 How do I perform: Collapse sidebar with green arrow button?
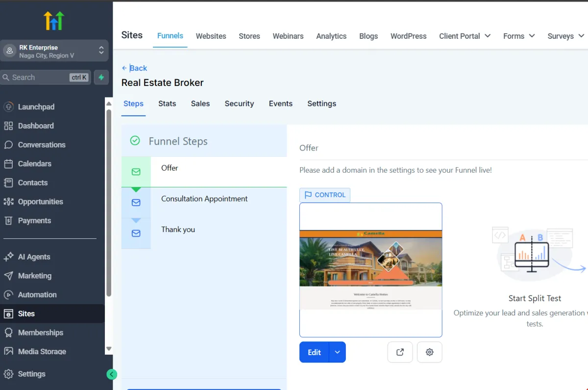click(112, 375)
